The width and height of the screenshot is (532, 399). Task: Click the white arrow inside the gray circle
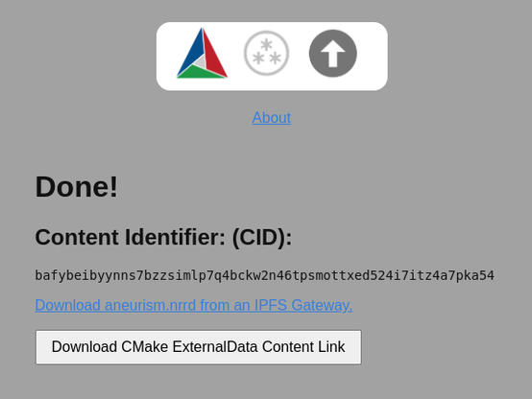333,54
